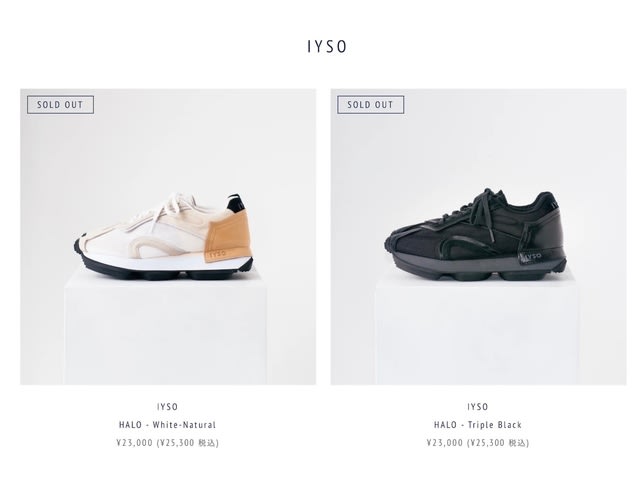Screen dimensions: 640x477
Task: Open the HALO Triple Black sneaker image
Action: (478, 237)
